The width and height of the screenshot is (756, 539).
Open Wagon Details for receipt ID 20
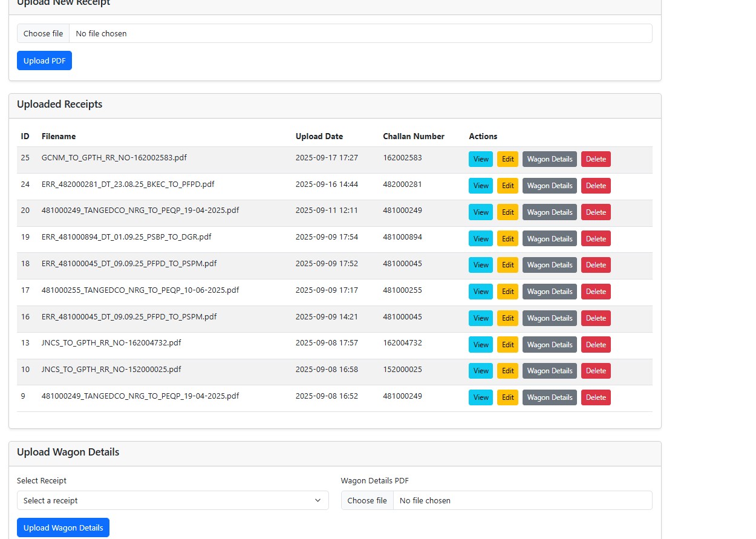point(549,212)
